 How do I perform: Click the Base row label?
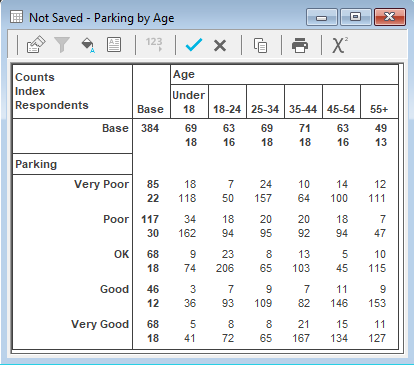click(x=115, y=128)
